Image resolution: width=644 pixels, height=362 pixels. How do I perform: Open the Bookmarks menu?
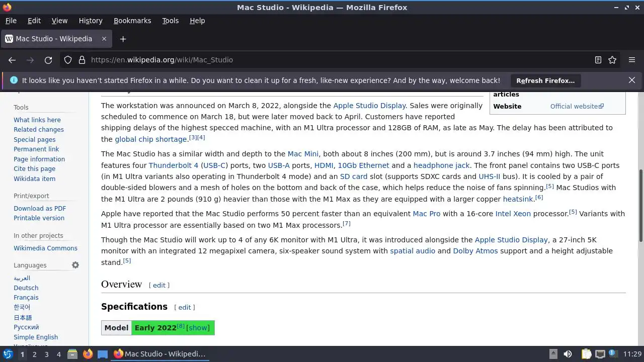[x=132, y=21]
